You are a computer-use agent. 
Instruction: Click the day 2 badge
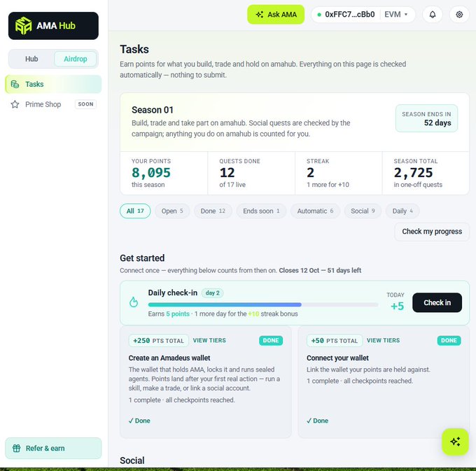point(213,293)
